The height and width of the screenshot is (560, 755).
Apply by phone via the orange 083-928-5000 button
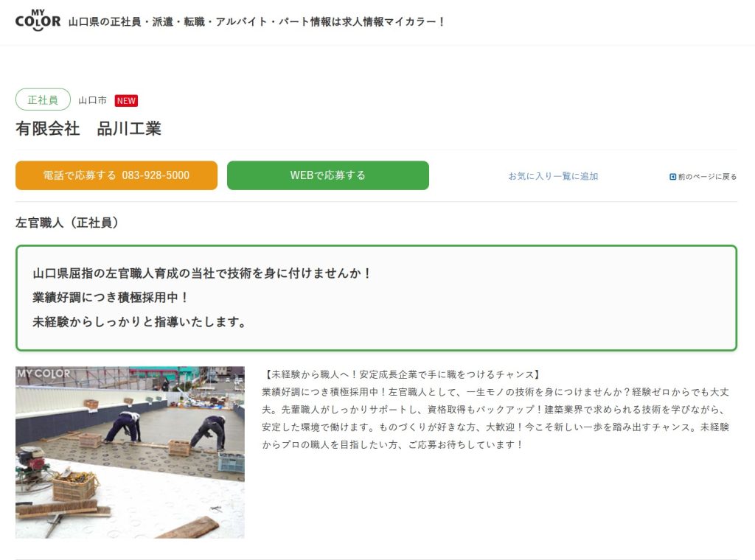click(116, 175)
